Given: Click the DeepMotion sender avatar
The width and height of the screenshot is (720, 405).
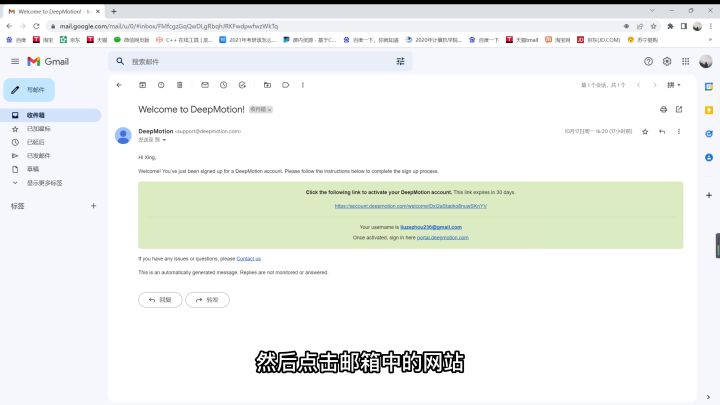Looking at the screenshot, I should point(123,135).
